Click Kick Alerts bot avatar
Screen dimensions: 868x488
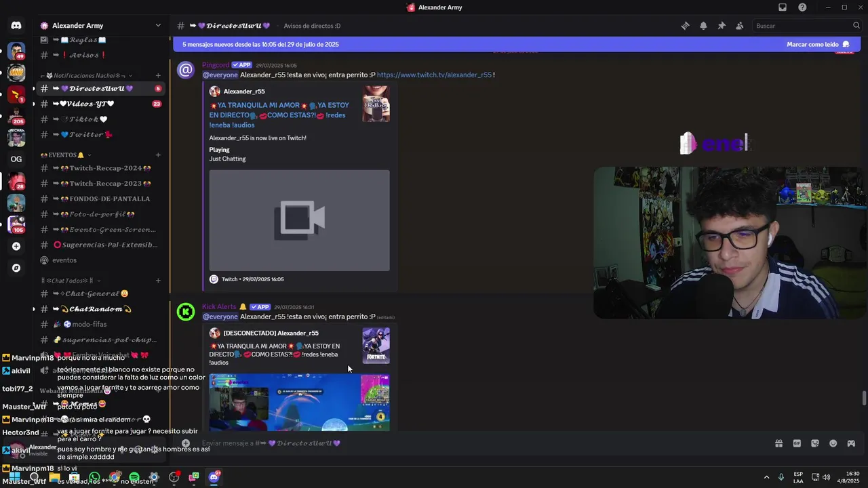pos(186,312)
